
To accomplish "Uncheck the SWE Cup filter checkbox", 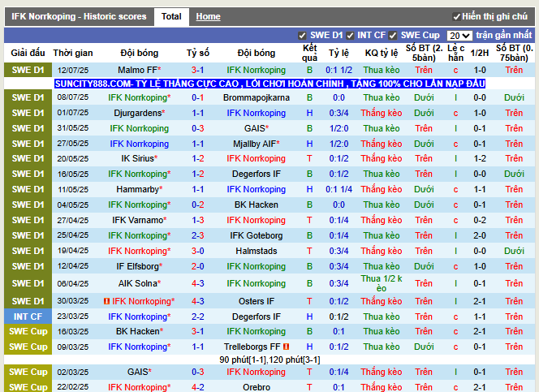I will [x=393, y=36].
